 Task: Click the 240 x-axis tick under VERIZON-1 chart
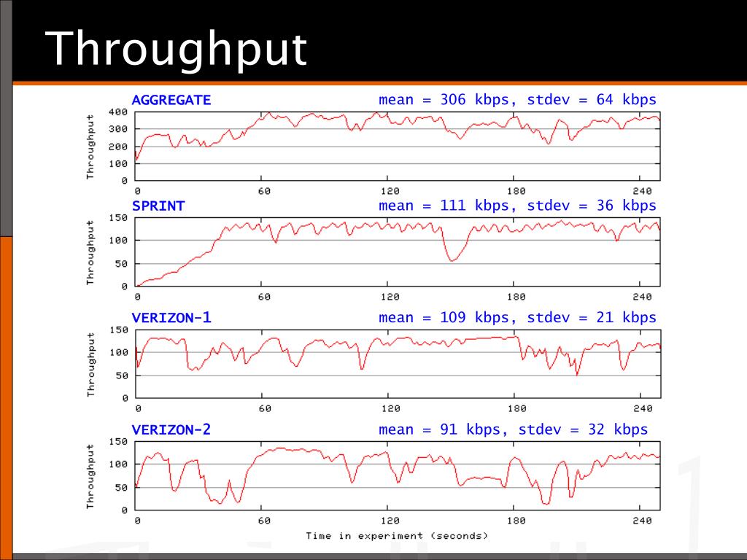tap(643, 408)
